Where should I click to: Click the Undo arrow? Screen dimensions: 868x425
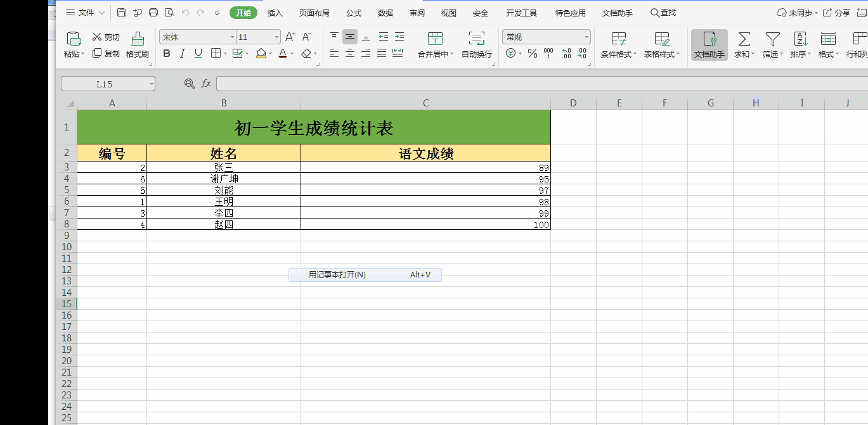(185, 13)
